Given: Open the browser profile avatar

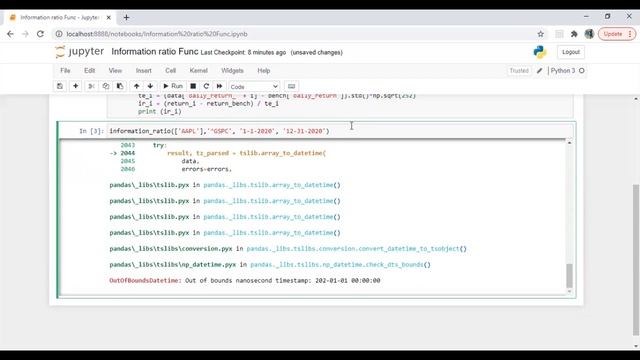Looking at the screenshot, I should pos(589,34).
